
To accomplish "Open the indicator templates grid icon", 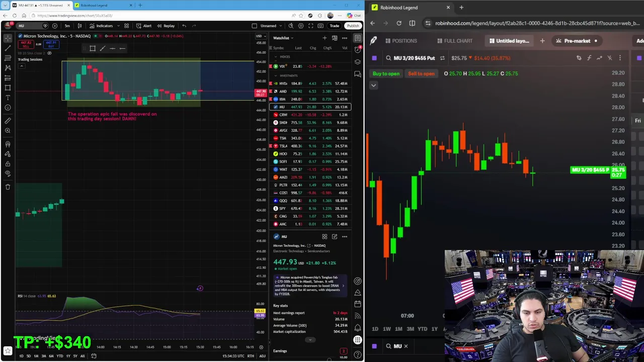I will pyautogui.click(x=127, y=26).
